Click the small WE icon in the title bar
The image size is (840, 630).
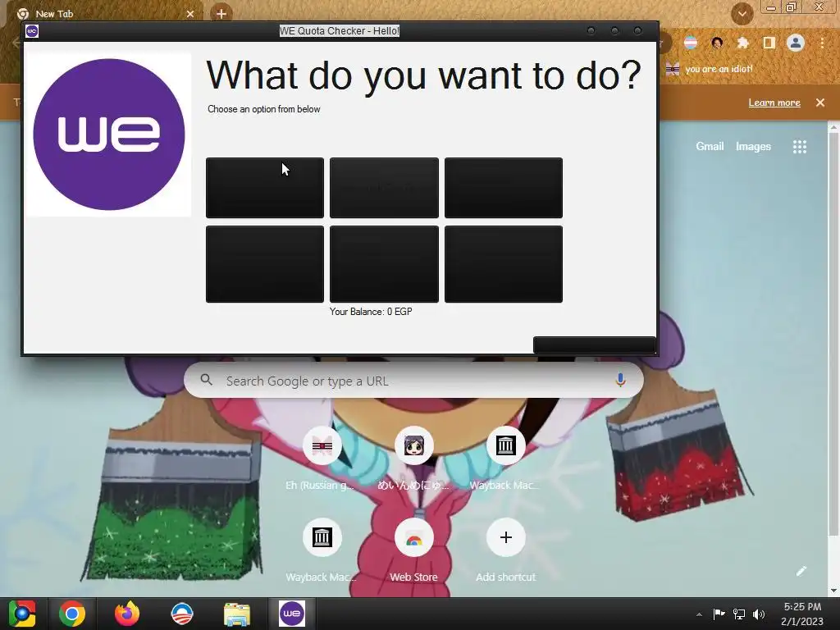pyautogui.click(x=32, y=31)
